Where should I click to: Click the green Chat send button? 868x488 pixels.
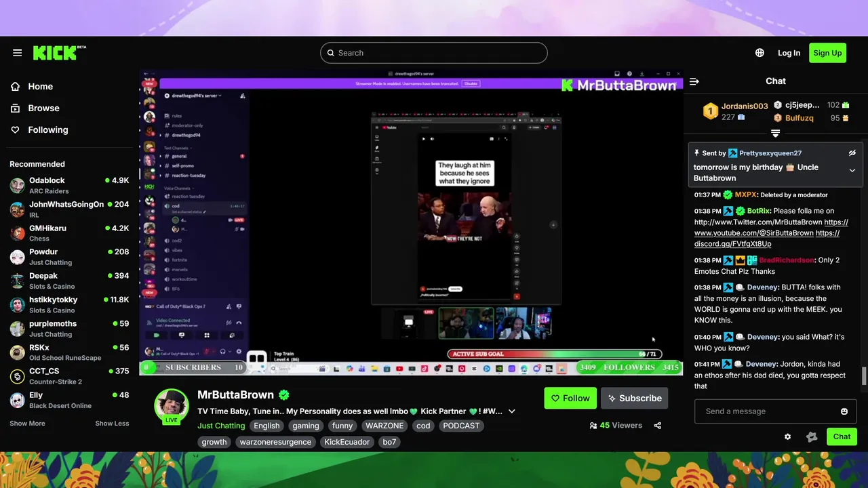842,436
